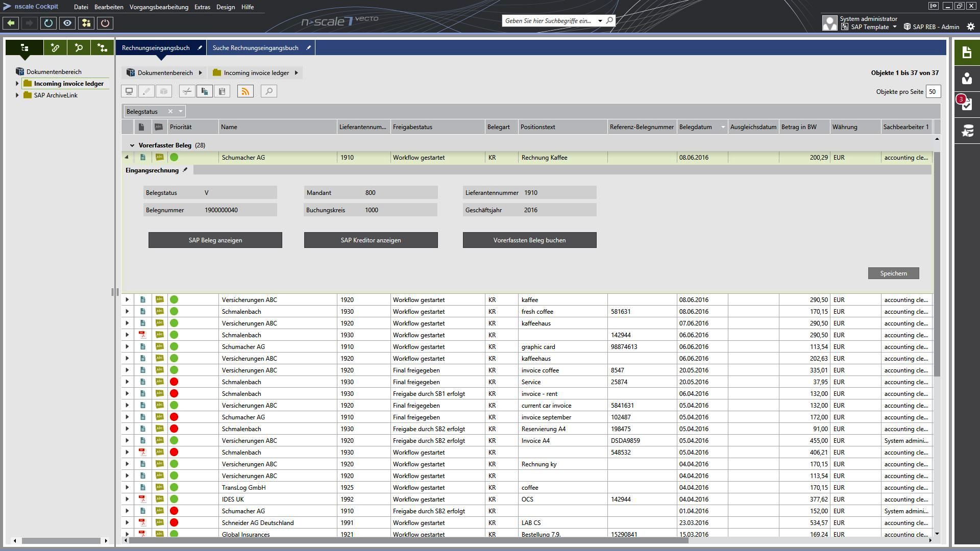Open the new search navigation tab
The image size is (980, 551).
[x=79, y=47]
